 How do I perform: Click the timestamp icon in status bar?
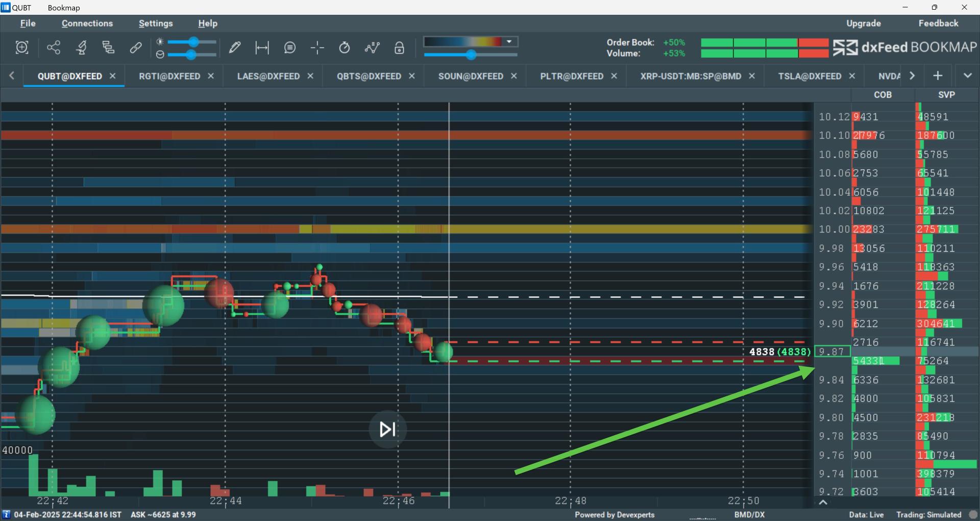click(6, 514)
